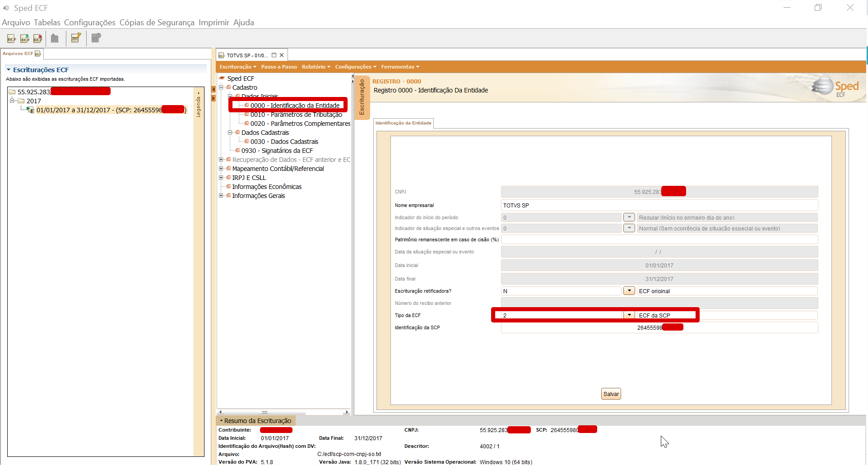This screenshot has width=868, height=465.
Task: Open the top Configurações menu in the main menu bar
Action: tap(90, 23)
